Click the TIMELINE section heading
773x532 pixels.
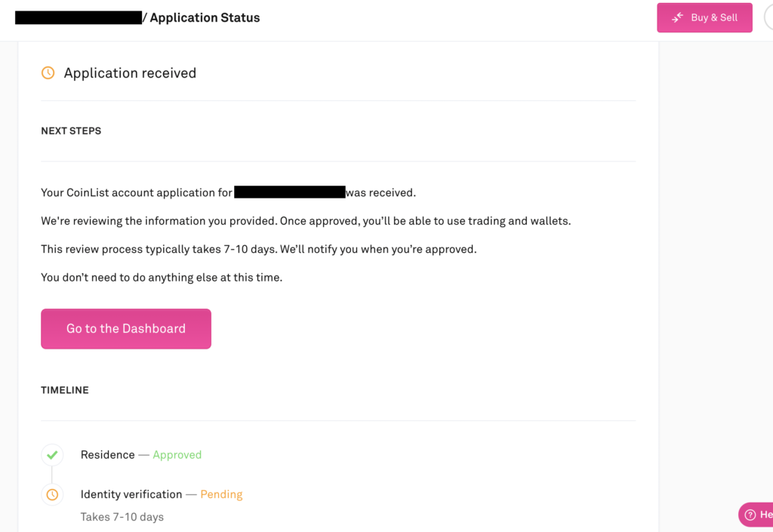click(65, 390)
